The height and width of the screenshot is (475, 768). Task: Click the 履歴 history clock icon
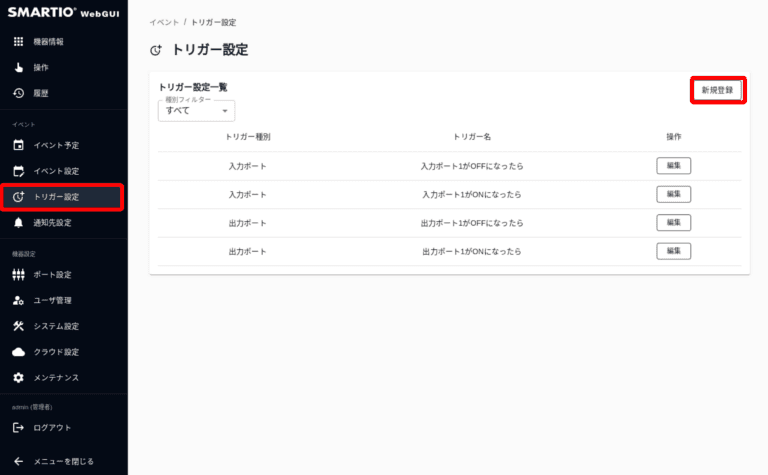tap(18, 93)
